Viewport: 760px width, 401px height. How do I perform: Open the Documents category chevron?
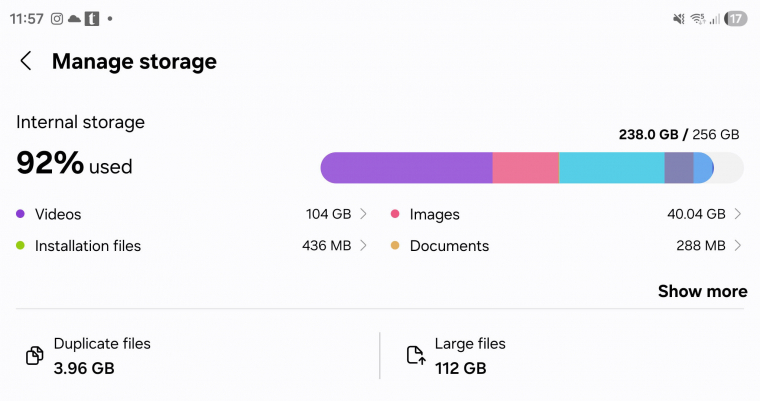[x=738, y=245]
